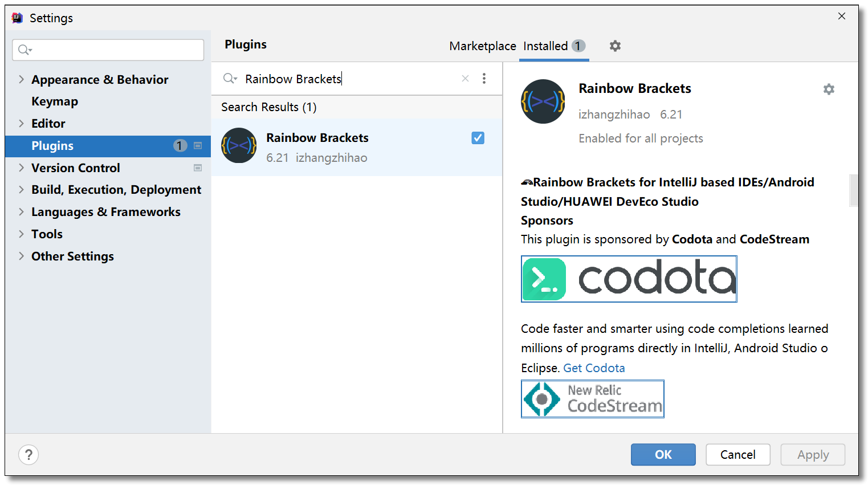Screen dimensions: 868x485
Task: Open the Rainbow Brackets detail gear menu
Action: (x=829, y=89)
